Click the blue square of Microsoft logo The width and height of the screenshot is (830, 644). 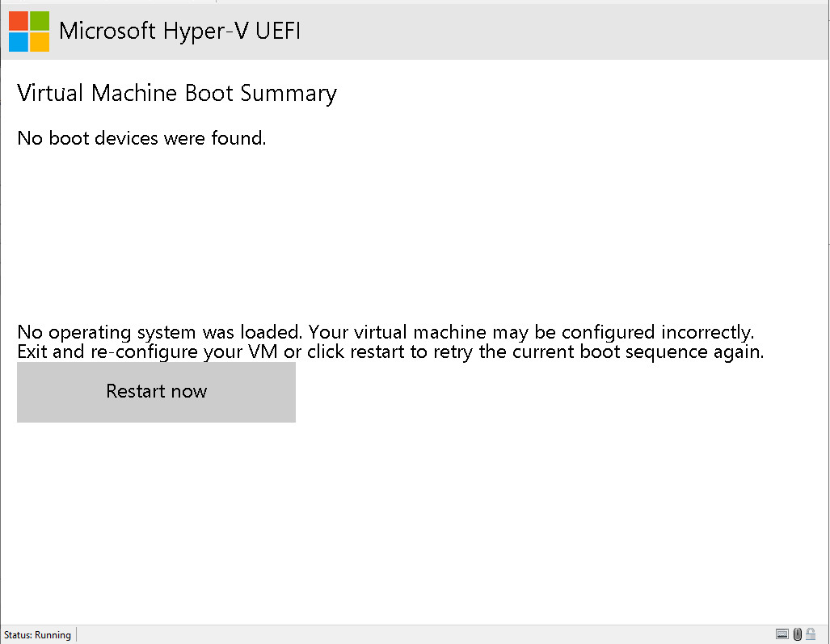pyautogui.click(x=19, y=42)
